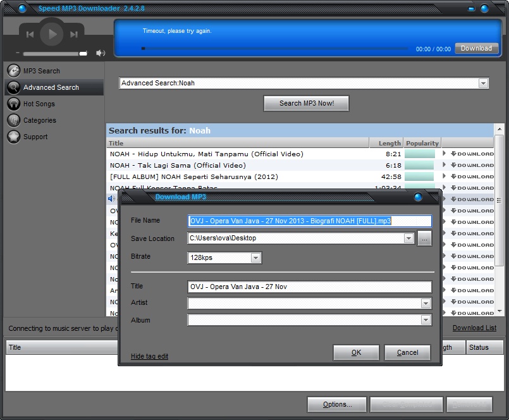The height and width of the screenshot is (420, 509).
Task: Select NOAH - Tak Lagi Sama result
Action: (x=178, y=165)
